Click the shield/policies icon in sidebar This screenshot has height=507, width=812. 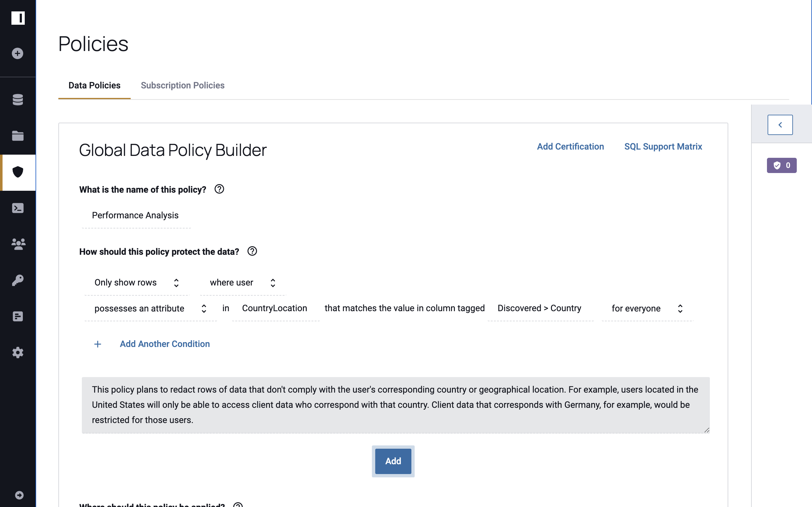(17, 172)
